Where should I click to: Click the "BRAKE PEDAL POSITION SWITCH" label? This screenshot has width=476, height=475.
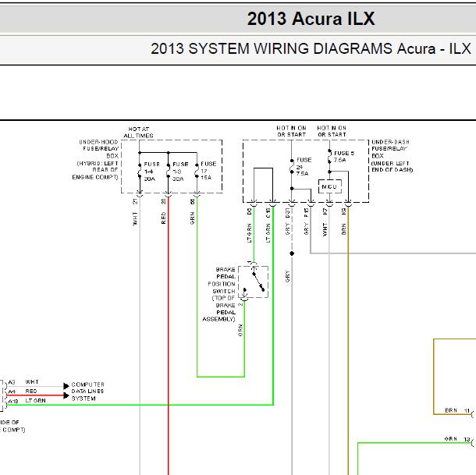pos(219,294)
